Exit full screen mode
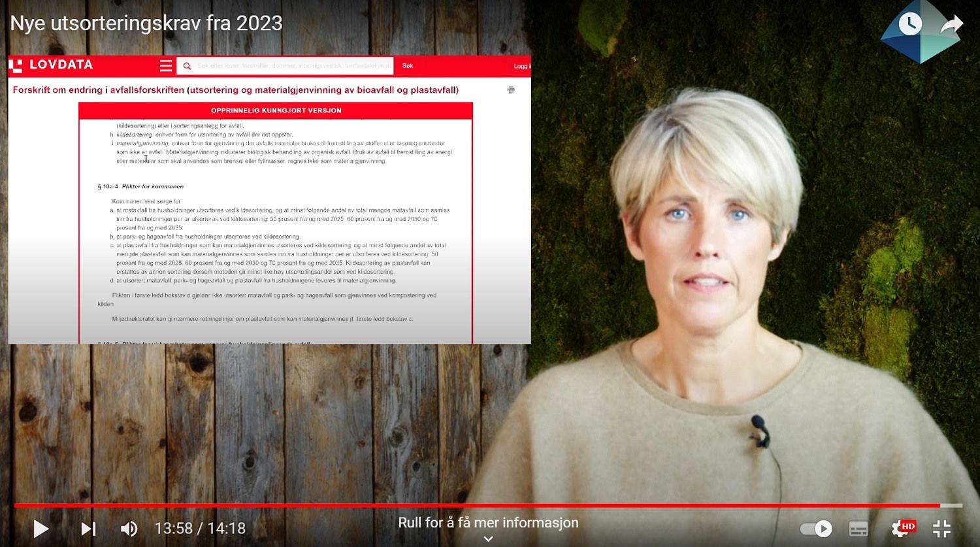This screenshot has height=547, width=980. (x=941, y=529)
